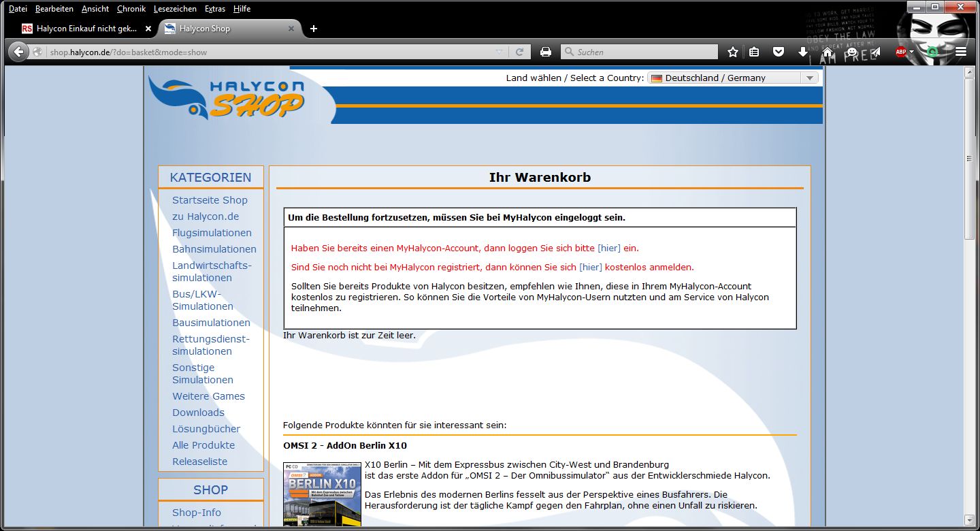Viewport: 980px width, 531px height.
Task: Switch to the Halycon Shop tab
Action: tap(229, 29)
